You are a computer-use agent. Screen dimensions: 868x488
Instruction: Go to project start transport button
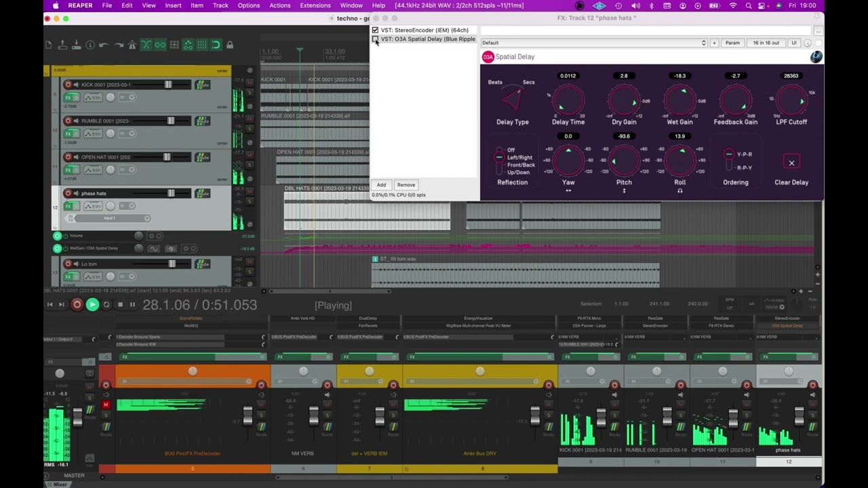(x=50, y=305)
